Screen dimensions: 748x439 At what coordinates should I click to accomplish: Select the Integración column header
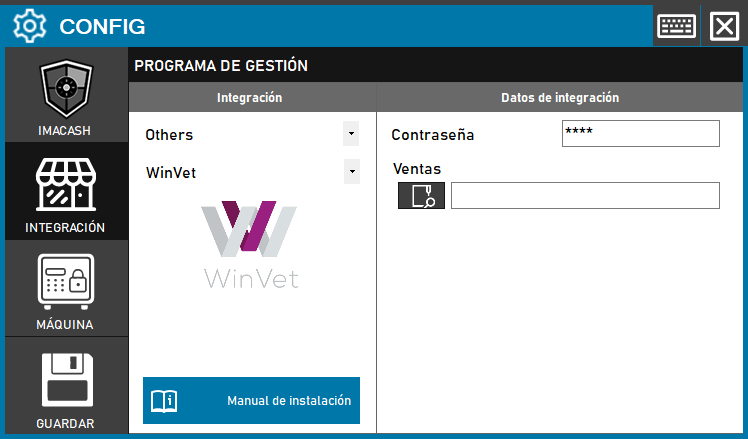[x=250, y=98]
